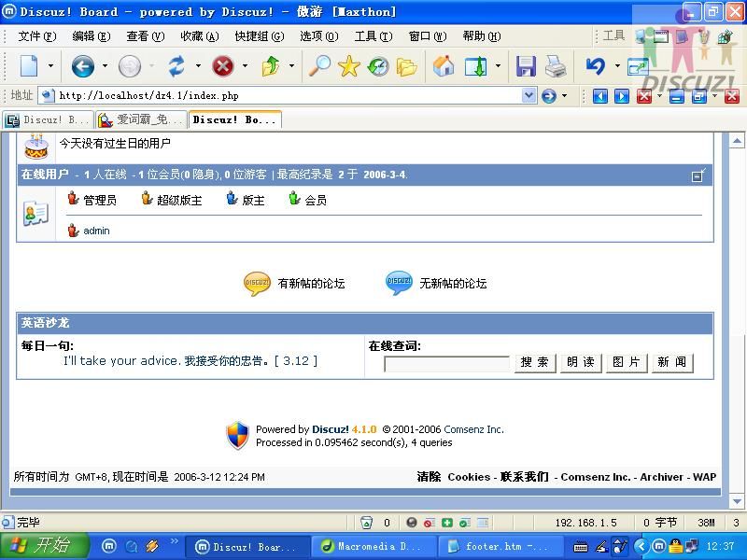This screenshot has height=560, width=747.
Task: Switch to the first Discuz! B... tab
Action: 48,120
